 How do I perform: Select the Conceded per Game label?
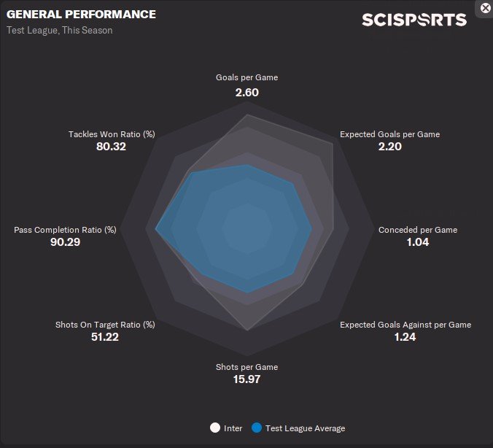pyautogui.click(x=418, y=230)
